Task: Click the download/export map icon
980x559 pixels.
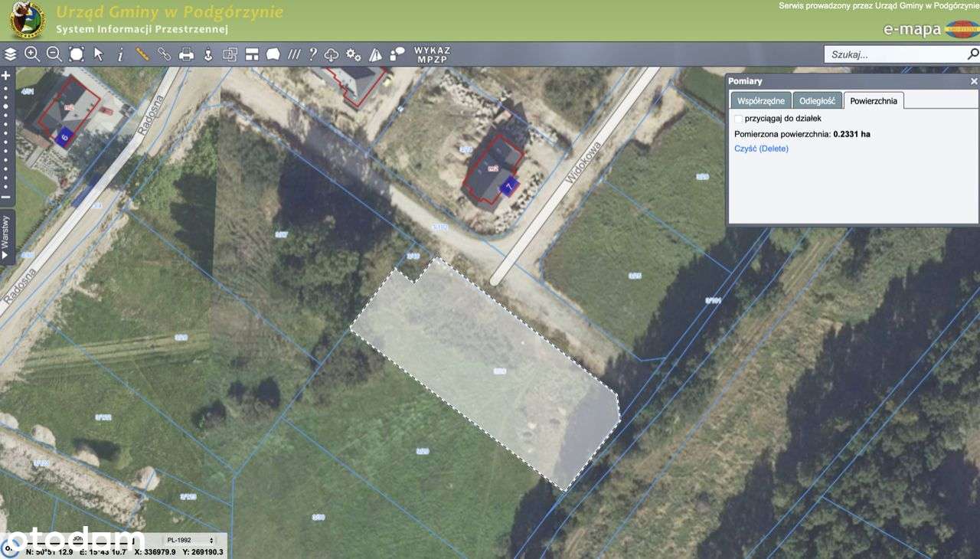Action: (207, 54)
